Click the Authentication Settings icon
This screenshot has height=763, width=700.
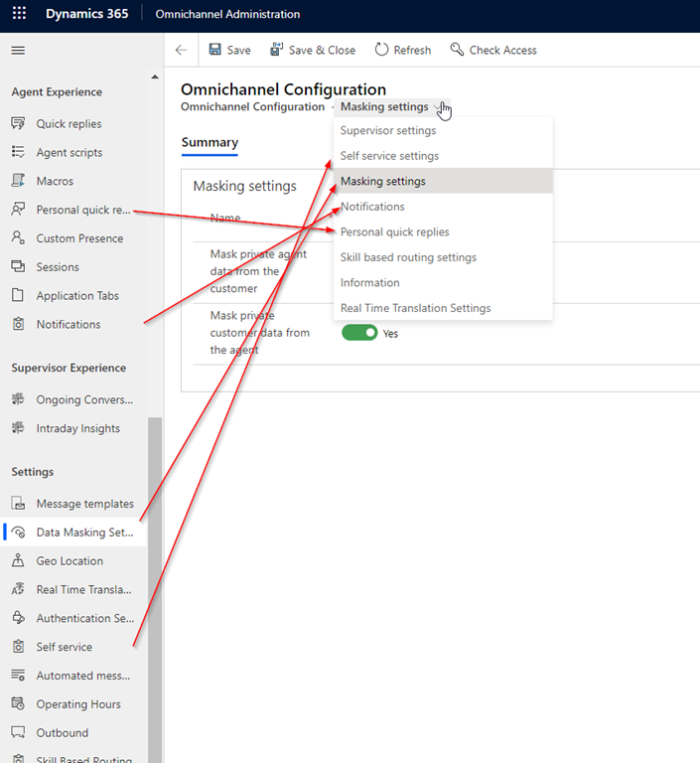pos(18,618)
